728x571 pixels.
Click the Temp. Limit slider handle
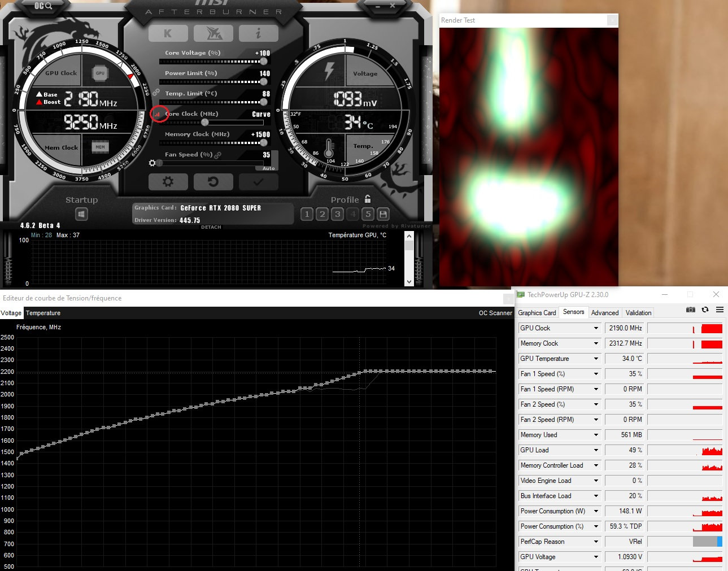[264, 102]
